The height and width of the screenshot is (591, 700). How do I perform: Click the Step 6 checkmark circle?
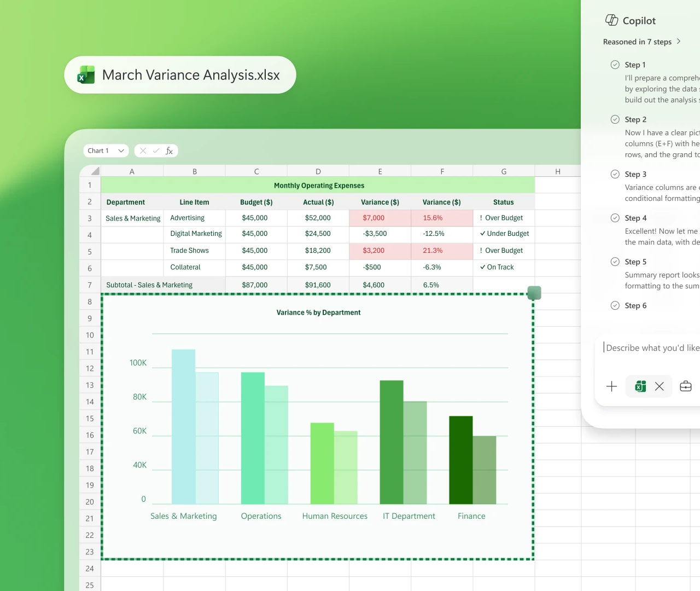(615, 305)
